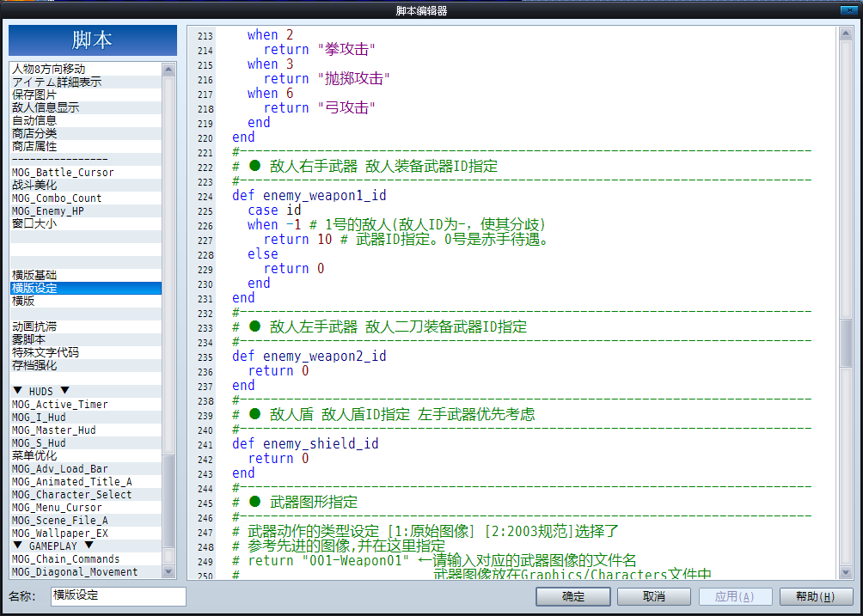Select script MOG_Combo_Count
Viewport: 863px width, 616px height.
tap(86, 198)
